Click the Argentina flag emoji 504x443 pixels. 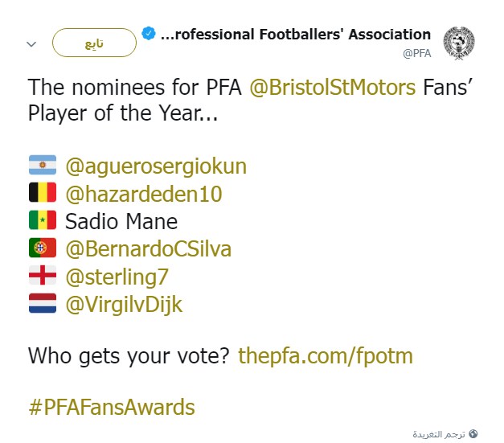(42, 166)
